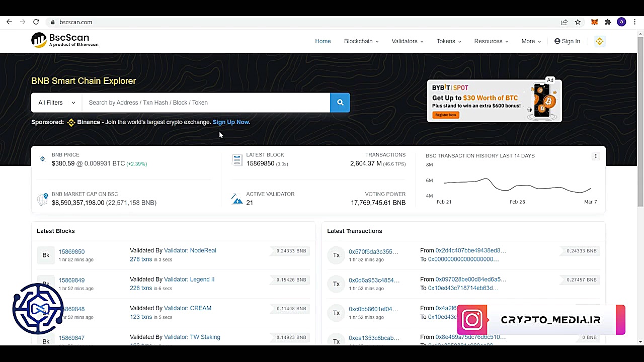Image resolution: width=644 pixels, height=362 pixels.
Task: Click the blue search magnifier button
Action: 340,103
